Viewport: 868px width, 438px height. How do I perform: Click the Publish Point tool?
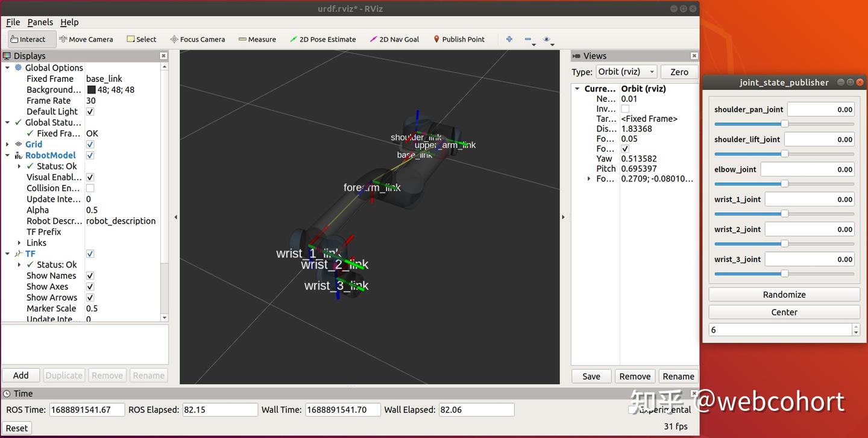tap(459, 39)
